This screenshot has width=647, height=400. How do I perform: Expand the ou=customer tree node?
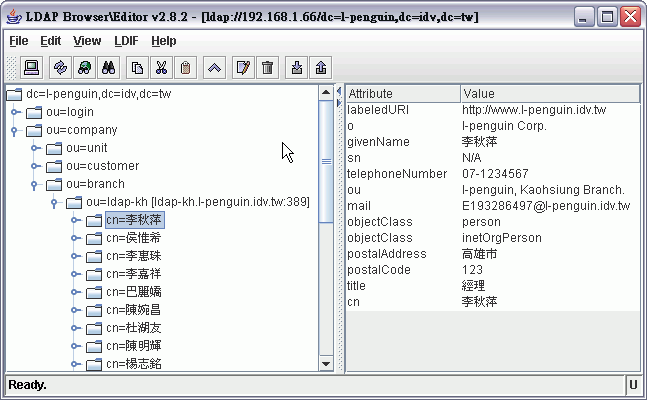pos(35,166)
